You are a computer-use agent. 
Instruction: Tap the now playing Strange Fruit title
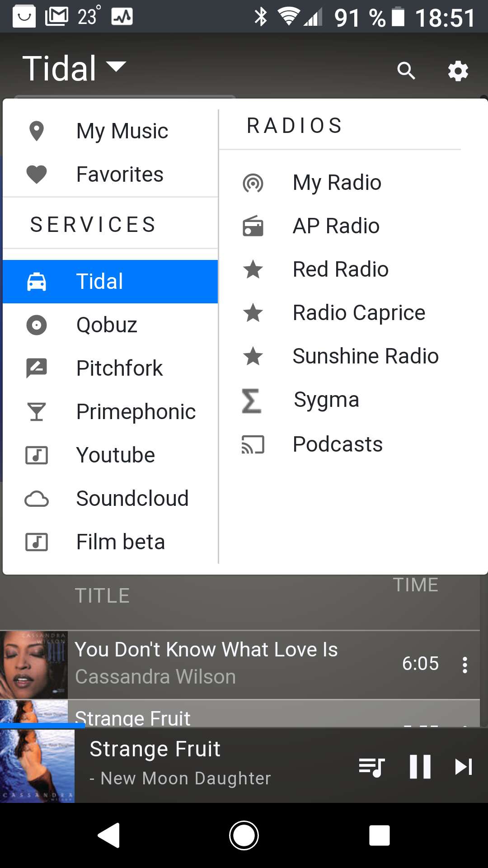pos(155,749)
